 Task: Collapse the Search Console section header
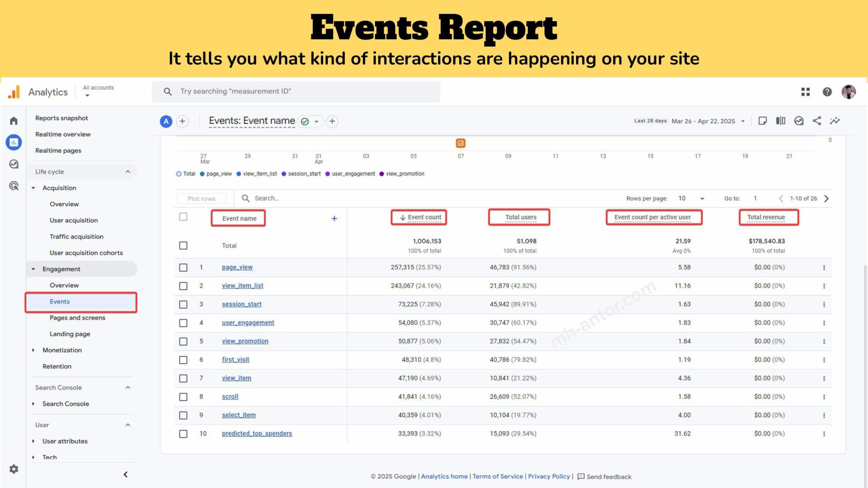pyautogui.click(x=128, y=387)
